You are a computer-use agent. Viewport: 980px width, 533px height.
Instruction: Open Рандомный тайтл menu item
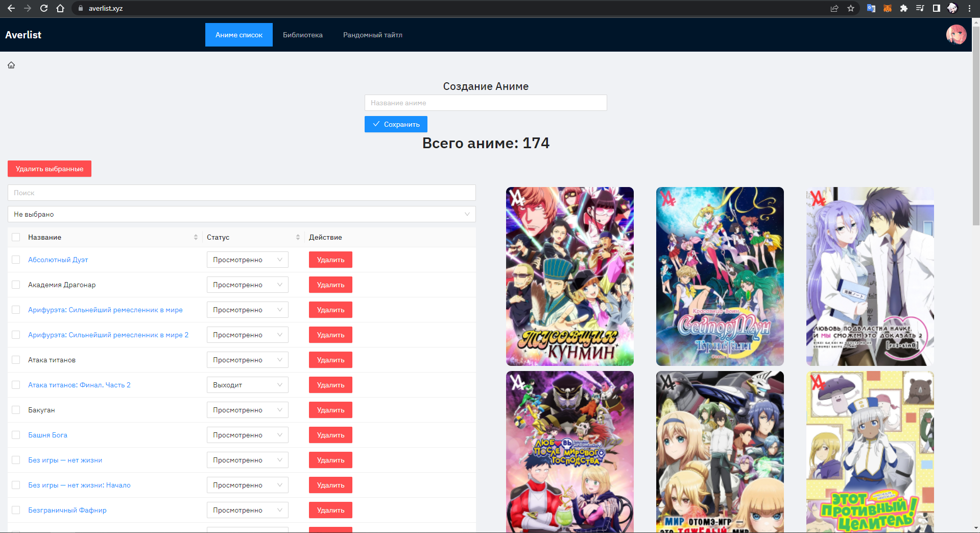point(373,35)
